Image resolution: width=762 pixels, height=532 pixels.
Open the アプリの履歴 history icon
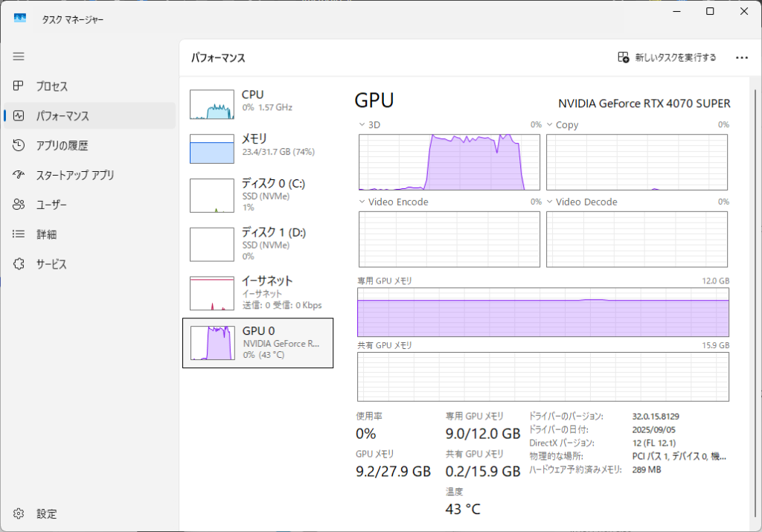[19, 146]
